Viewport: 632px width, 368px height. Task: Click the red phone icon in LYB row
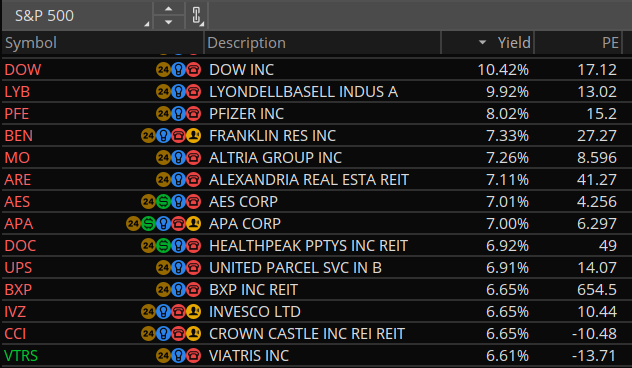tap(193, 92)
